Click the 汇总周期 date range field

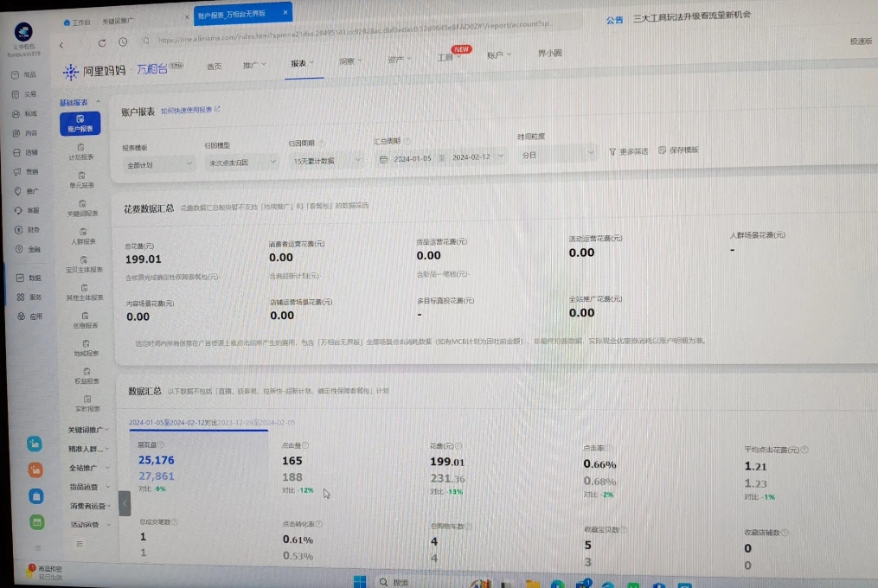tap(442, 158)
